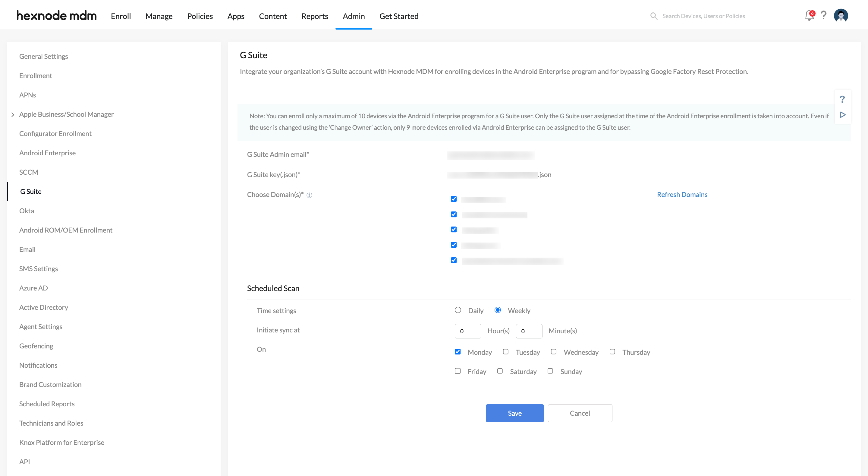The height and width of the screenshot is (476, 868).
Task: Open the Get Started tab
Action: 399,16
